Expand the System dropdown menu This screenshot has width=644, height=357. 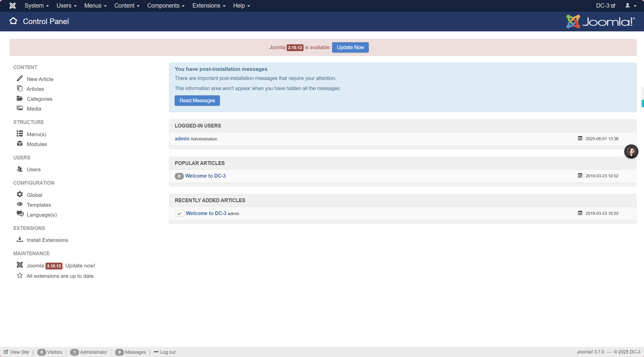coord(37,6)
